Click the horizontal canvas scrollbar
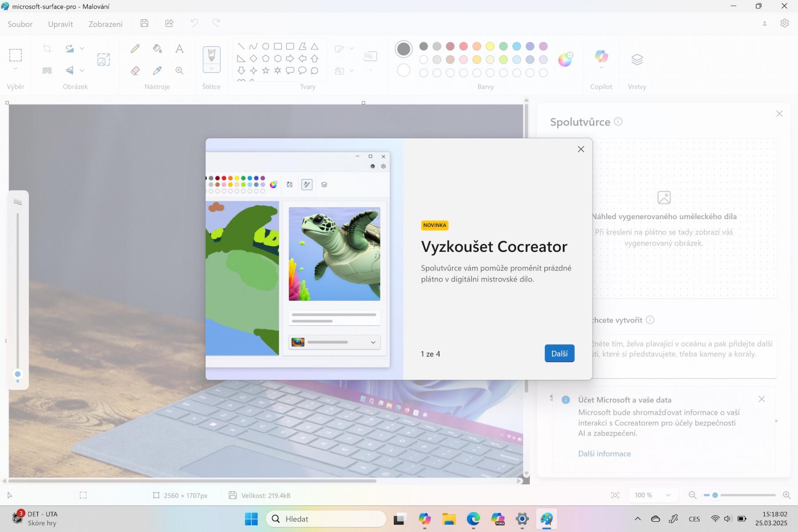The image size is (798, 532). (x=192, y=481)
